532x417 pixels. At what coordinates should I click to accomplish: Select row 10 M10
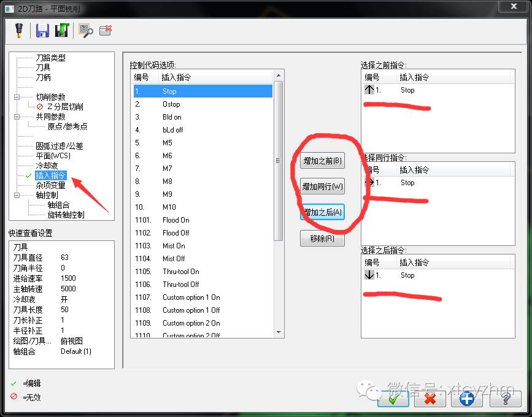tap(203, 207)
